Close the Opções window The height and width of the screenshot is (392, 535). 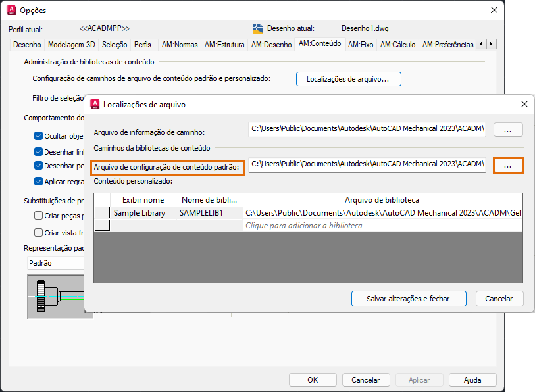[x=494, y=11]
